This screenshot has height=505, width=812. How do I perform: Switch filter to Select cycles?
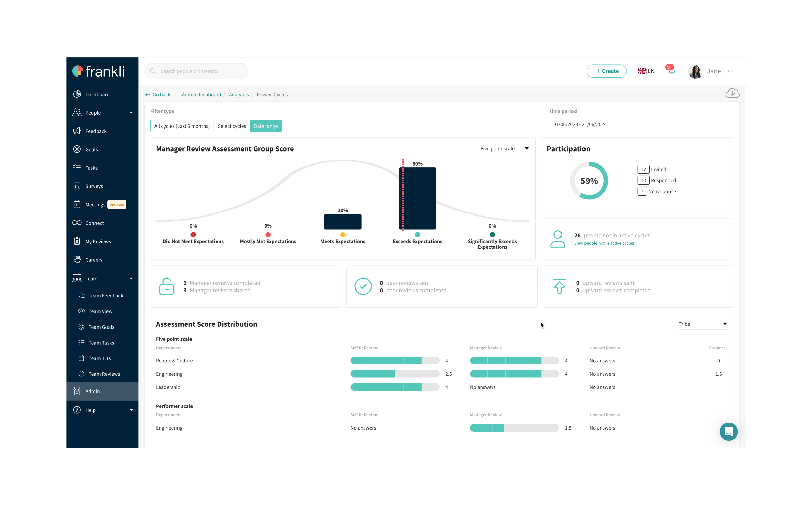[232, 126]
